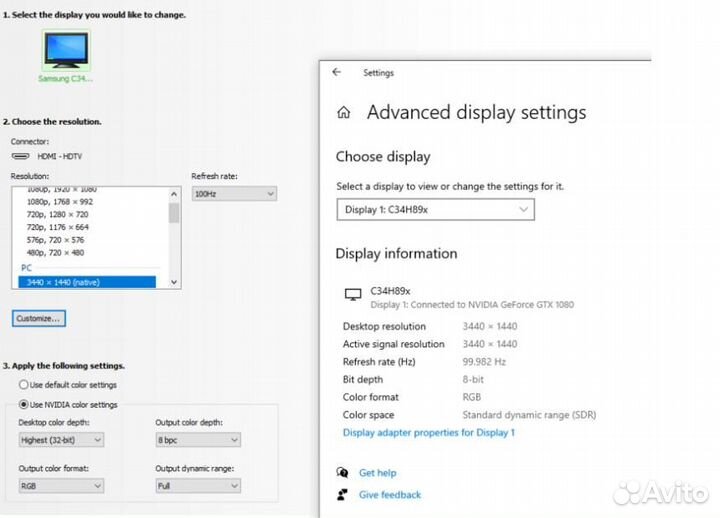Click the HDMI connector icon
The width and height of the screenshot is (720, 518).
tap(20, 156)
